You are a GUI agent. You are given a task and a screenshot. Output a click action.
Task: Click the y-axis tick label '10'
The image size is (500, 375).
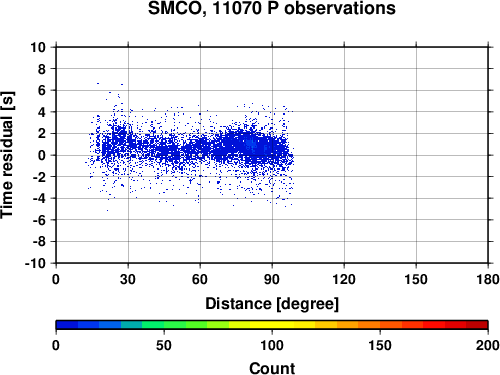point(38,47)
